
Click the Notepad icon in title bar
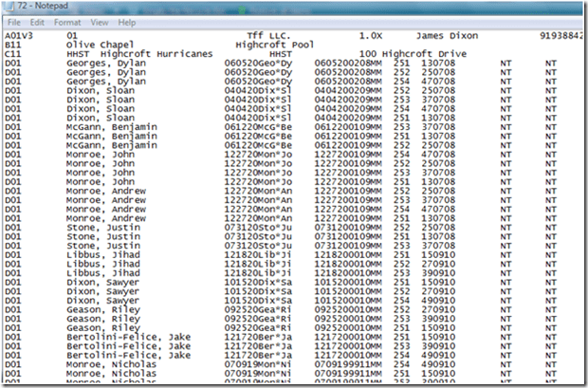click(9, 7)
